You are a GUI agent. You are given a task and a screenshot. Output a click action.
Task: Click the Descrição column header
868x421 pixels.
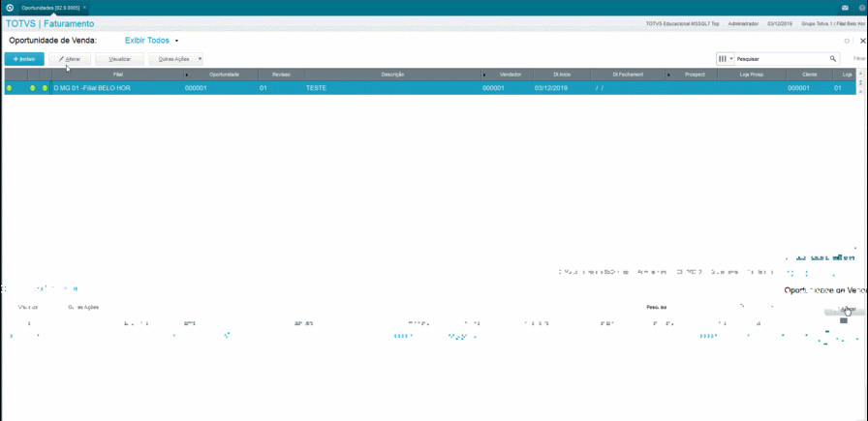(x=392, y=75)
